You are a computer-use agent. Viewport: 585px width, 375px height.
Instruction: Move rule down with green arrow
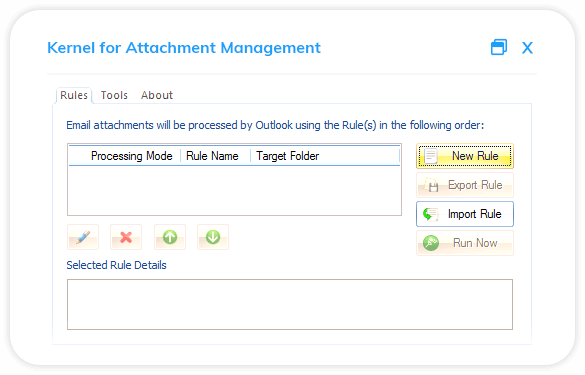(x=213, y=237)
